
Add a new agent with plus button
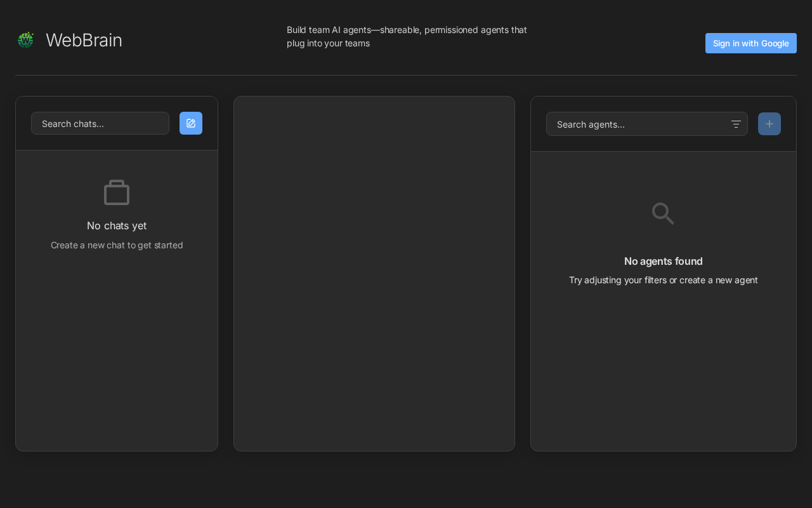(x=769, y=124)
